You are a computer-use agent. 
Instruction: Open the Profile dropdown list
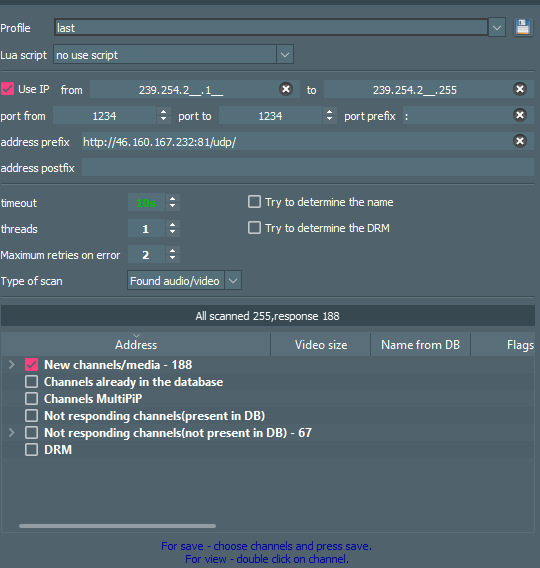pos(497,28)
